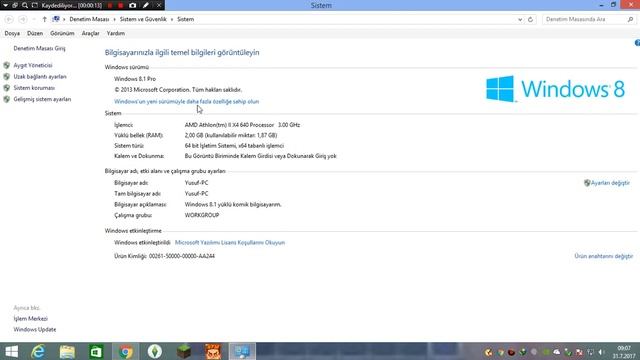Go up one level with the Up arrow
640x360 pixels.
[44, 19]
